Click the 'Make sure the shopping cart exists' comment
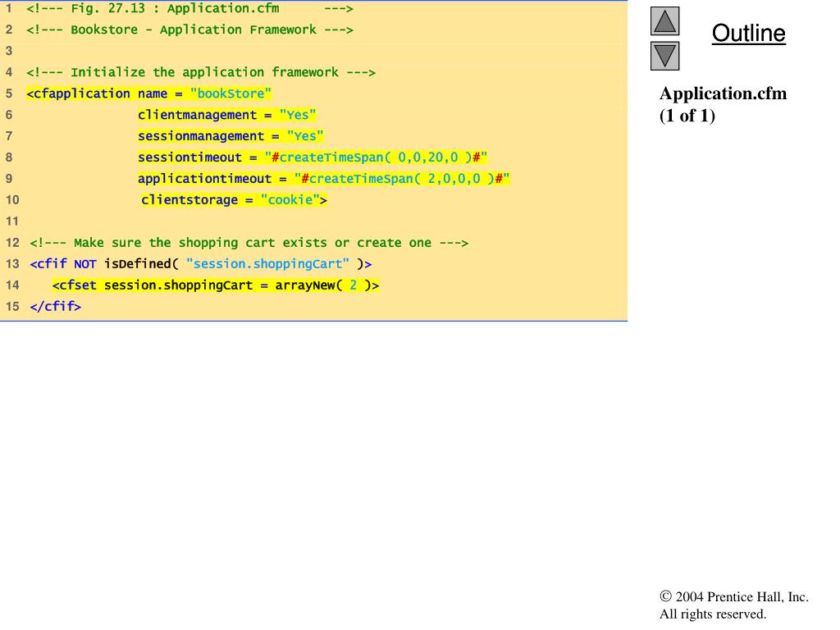840x630 pixels. (249, 243)
